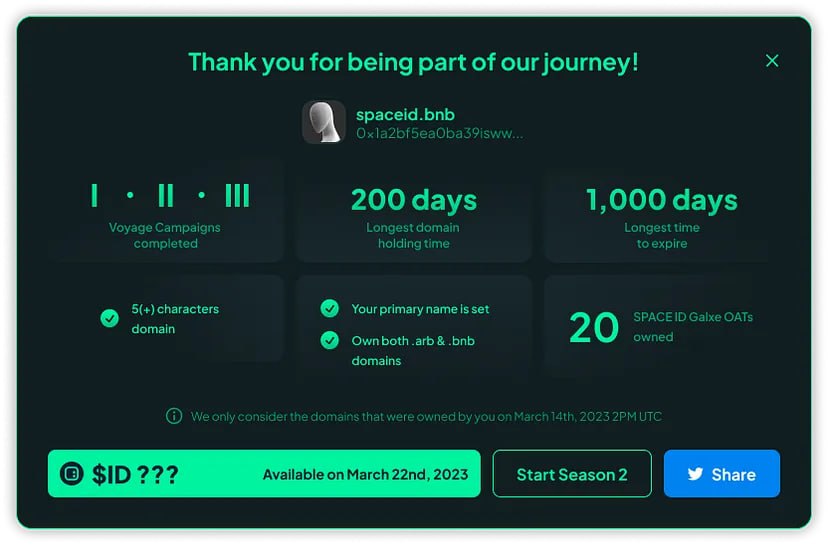The height and width of the screenshot is (545, 828).
Task: Select the spaceid.bnb domain name
Action: pos(405,114)
